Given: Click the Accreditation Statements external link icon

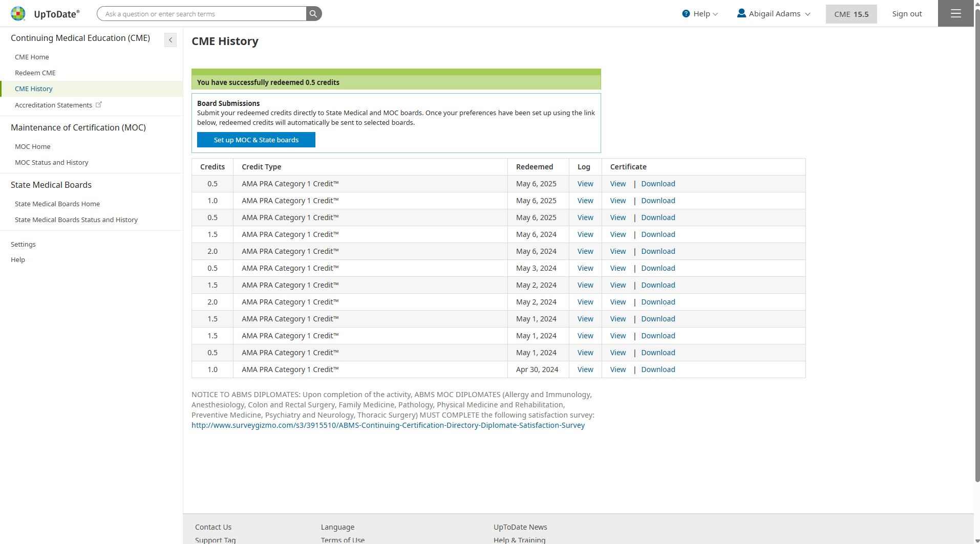Looking at the screenshot, I should point(99,105).
